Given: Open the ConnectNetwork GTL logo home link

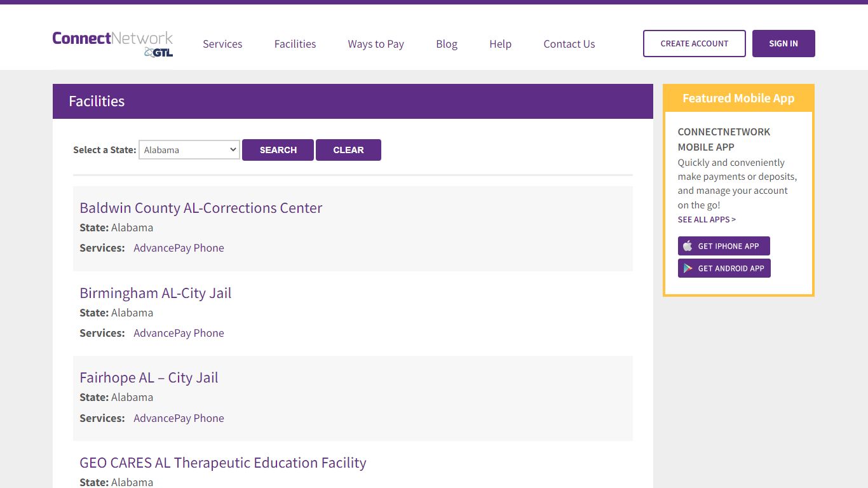Looking at the screenshot, I should click(112, 44).
